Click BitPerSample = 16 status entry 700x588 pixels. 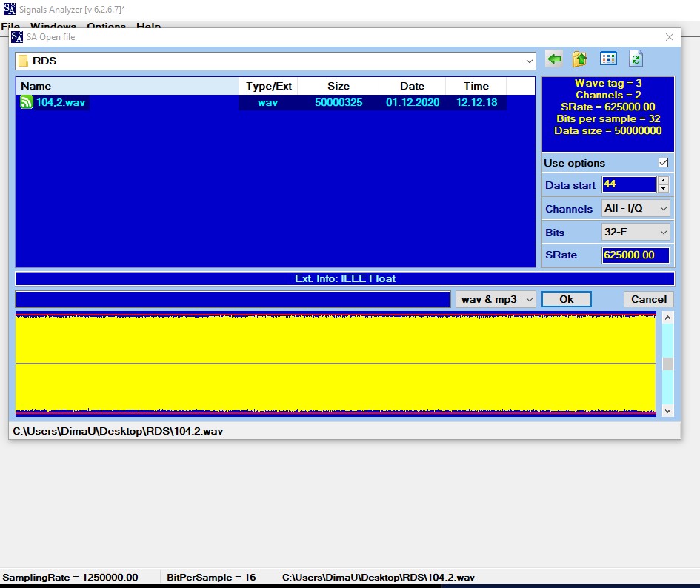211,578
